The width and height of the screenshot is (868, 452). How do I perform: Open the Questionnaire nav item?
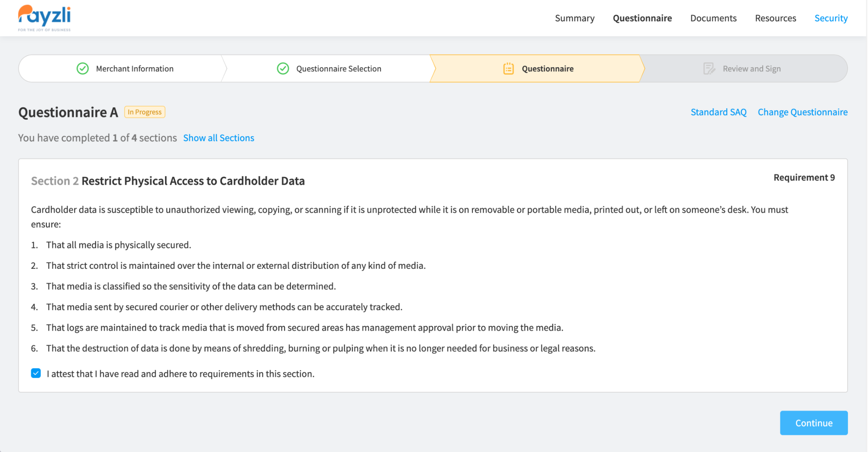pos(642,18)
